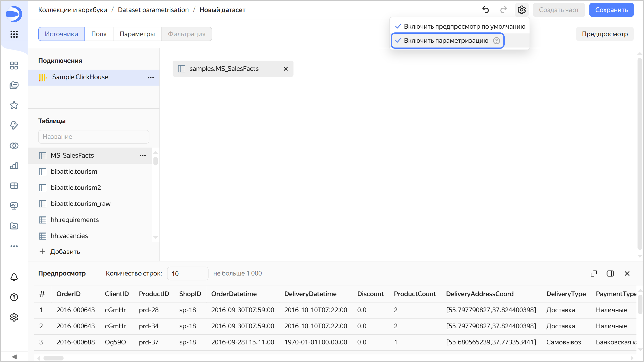644x362 pixels.
Task: Open Sample ClickHouse connection more menu
Action: (151, 77)
